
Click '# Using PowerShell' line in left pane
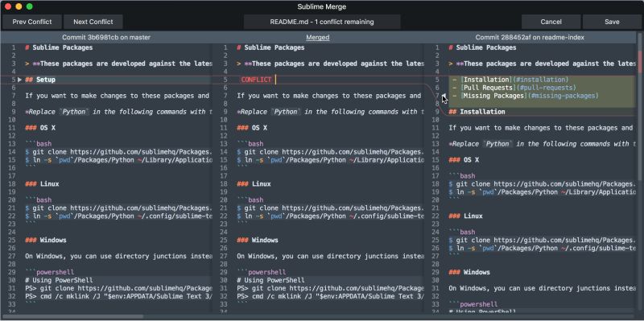(x=59, y=280)
